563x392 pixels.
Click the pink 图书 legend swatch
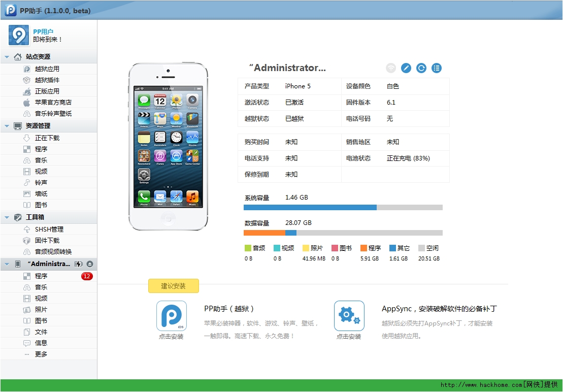(x=335, y=248)
